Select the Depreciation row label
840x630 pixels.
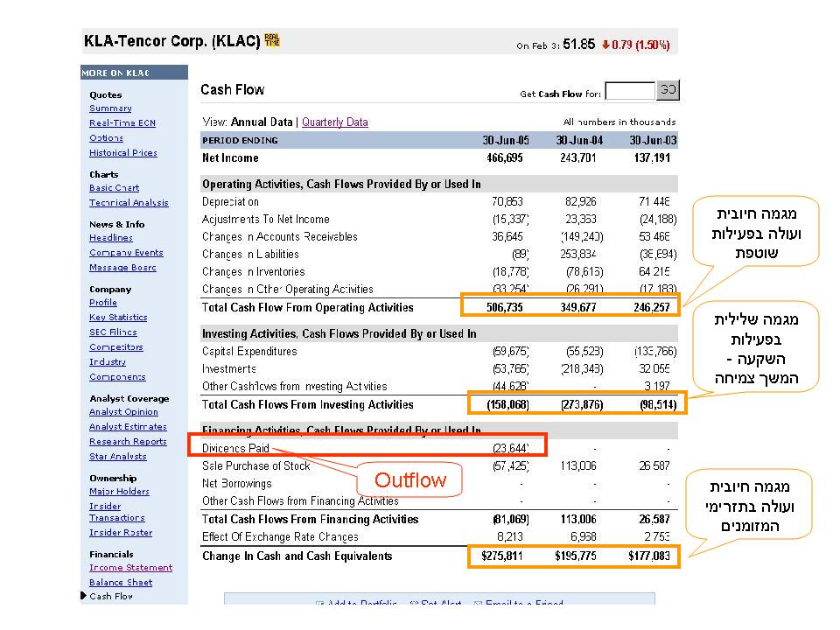[230, 202]
